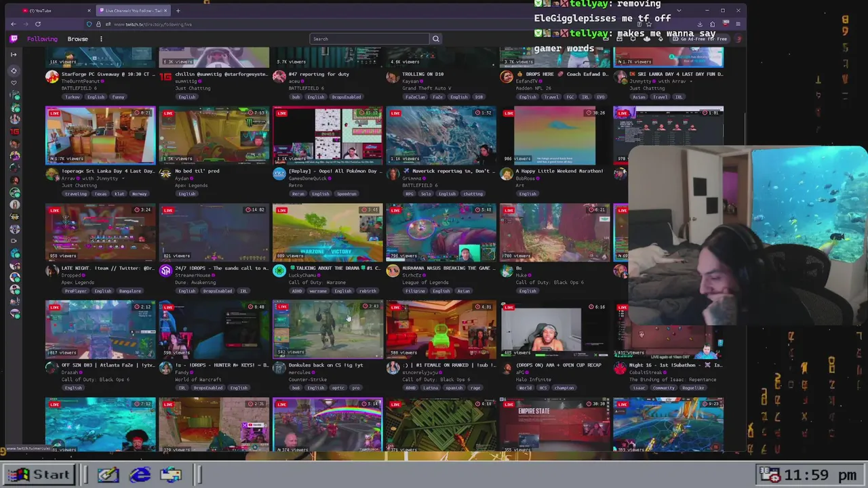Select the DropsEnabled tag under aceu
Image resolution: width=868 pixels, height=488 pixels.
tap(347, 97)
